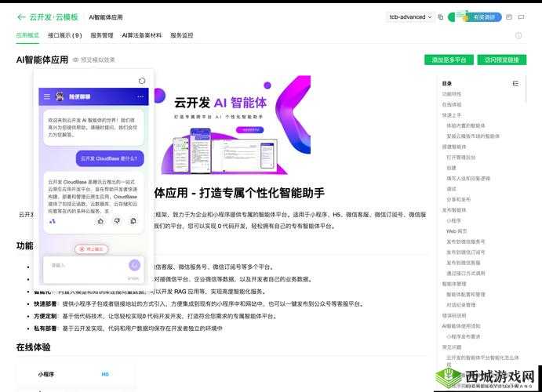Jump to 打开管理后台 in contents
This screenshot has width=542, height=392.
[460, 157]
